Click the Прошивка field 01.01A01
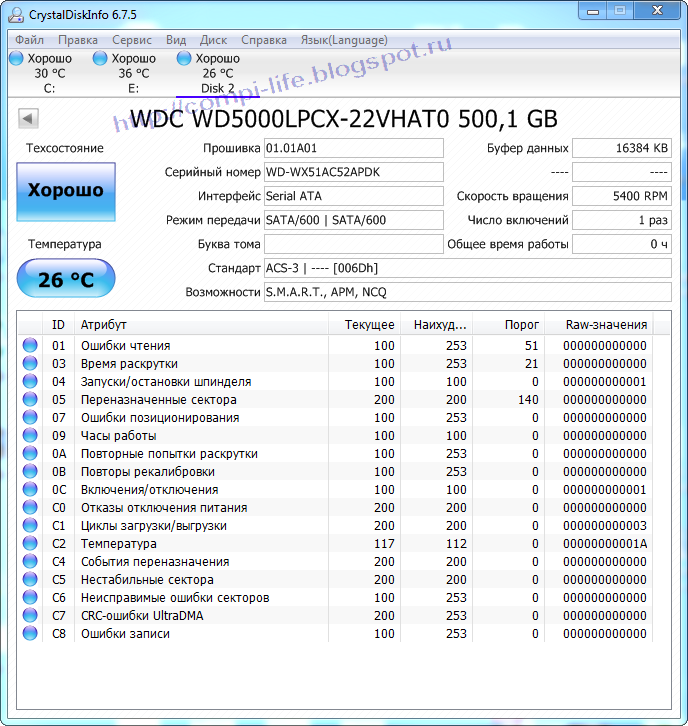The width and height of the screenshot is (688, 726). coord(354,148)
